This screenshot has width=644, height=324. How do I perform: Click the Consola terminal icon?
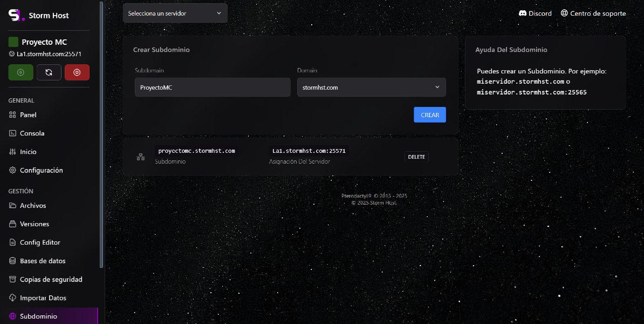[x=13, y=133]
